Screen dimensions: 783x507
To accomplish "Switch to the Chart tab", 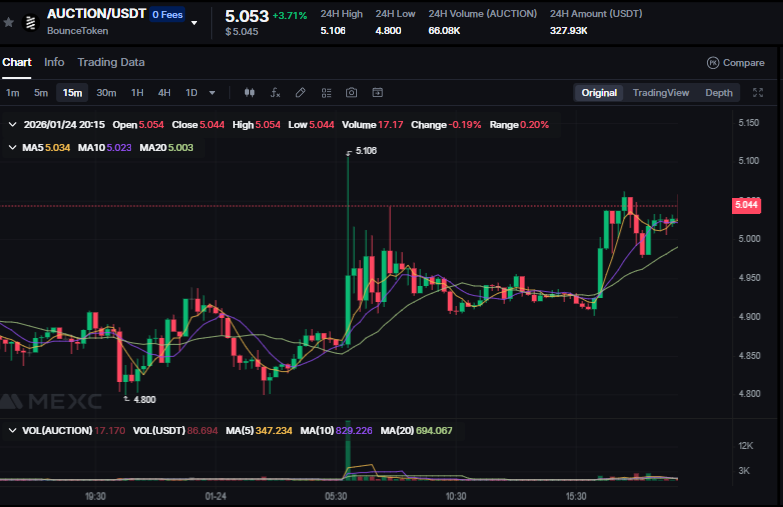I will [17, 62].
